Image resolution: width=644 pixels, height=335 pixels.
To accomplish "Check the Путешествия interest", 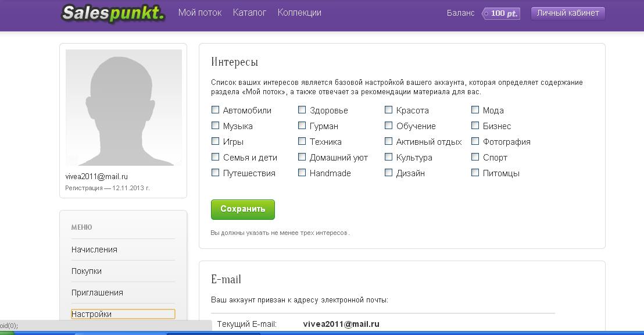I will pyautogui.click(x=215, y=173).
